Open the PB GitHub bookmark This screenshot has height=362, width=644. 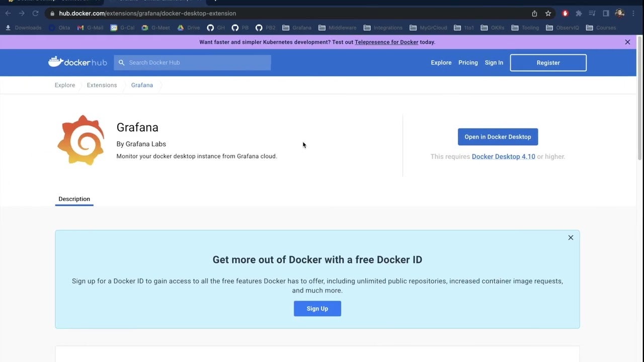coord(240,28)
